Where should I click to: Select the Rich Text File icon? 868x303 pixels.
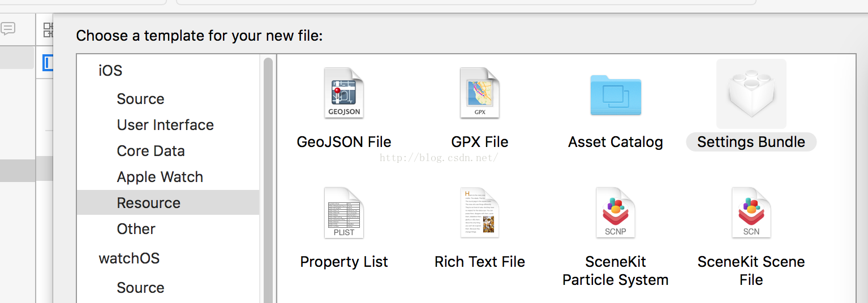(479, 213)
